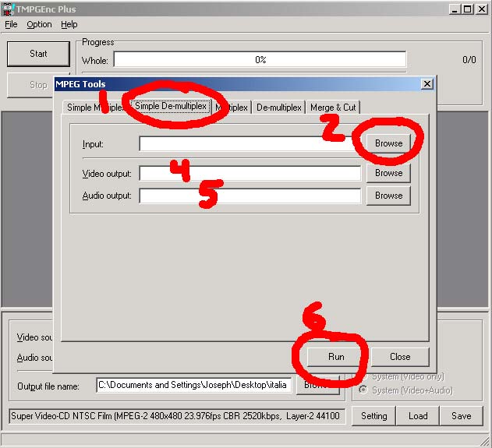The image size is (492, 448).
Task: Click the Whole progress bar
Action: click(260, 59)
